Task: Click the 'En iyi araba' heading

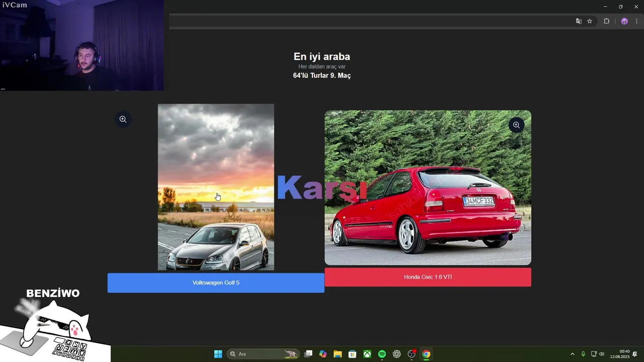Action: click(322, 57)
